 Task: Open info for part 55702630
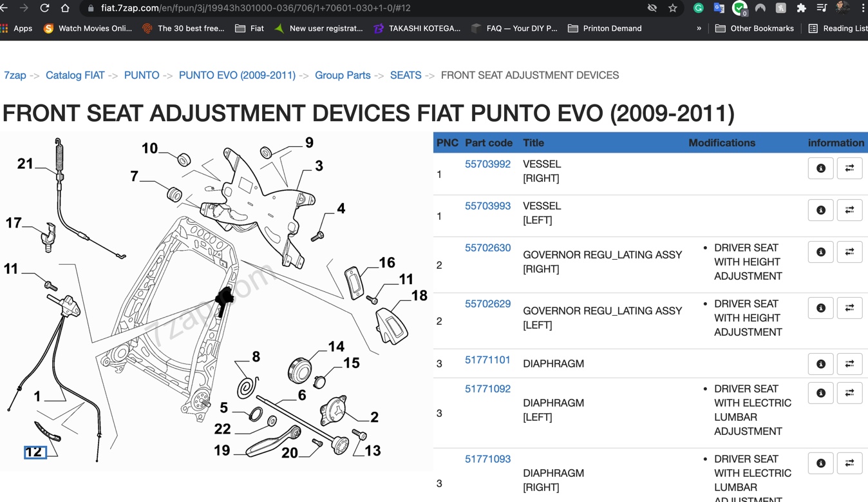coord(820,252)
